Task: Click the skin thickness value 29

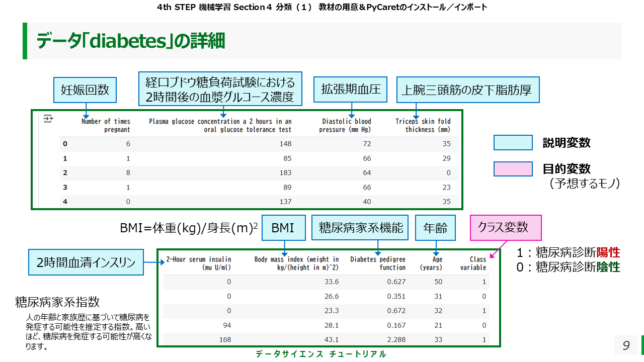Action: point(446,158)
